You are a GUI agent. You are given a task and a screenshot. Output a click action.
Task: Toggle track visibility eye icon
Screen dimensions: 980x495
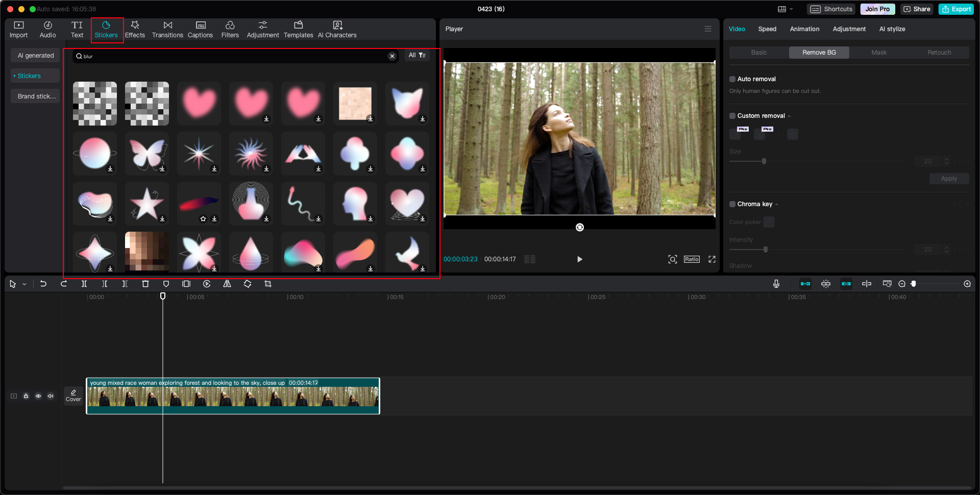tap(38, 396)
